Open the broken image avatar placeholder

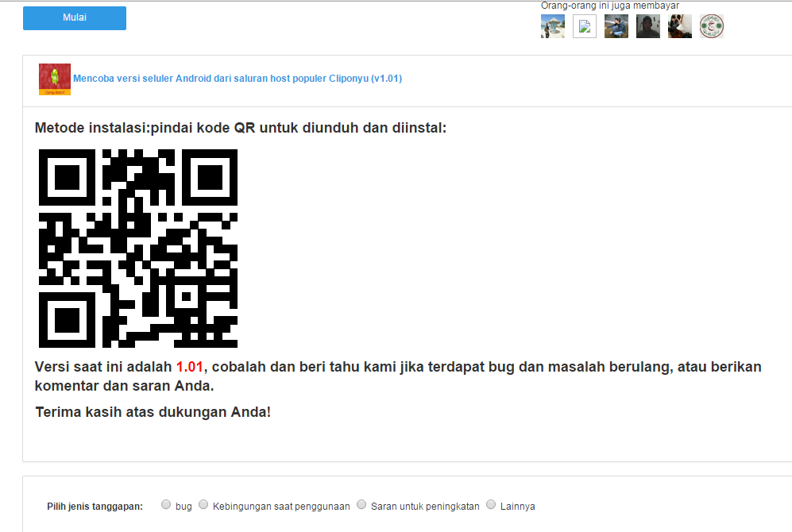click(585, 25)
